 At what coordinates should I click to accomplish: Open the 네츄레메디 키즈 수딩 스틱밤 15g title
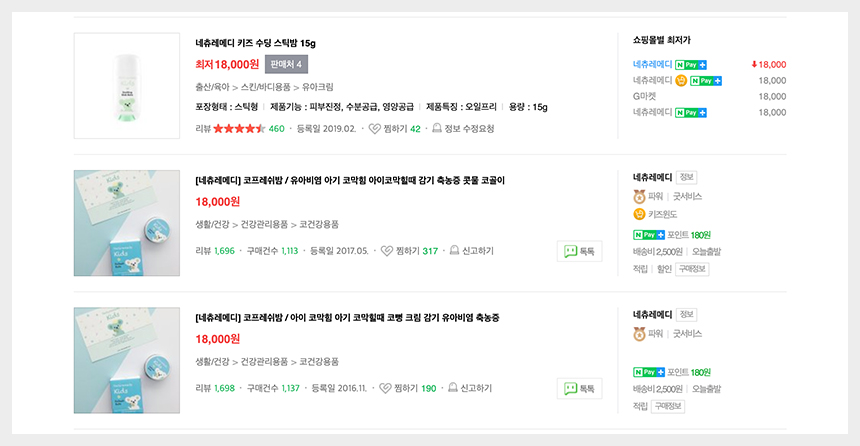click(x=255, y=44)
